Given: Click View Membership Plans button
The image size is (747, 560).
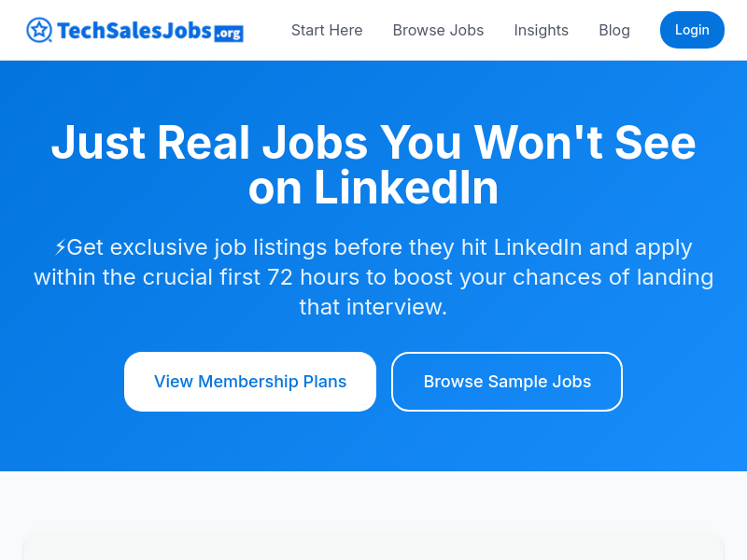Looking at the screenshot, I should click(250, 382).
